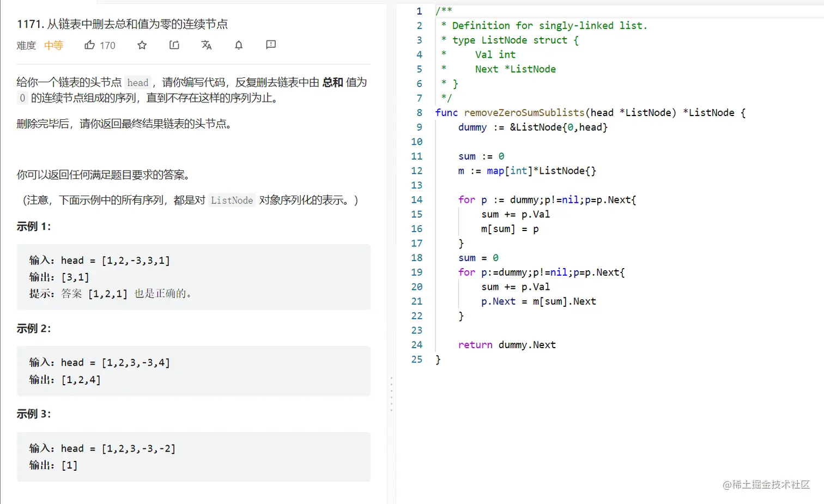Click problem title 1171 从链表中删去总和值为零的连续节点
The width and height of the screenshot is (824, 504).
(x=123, y=24)
